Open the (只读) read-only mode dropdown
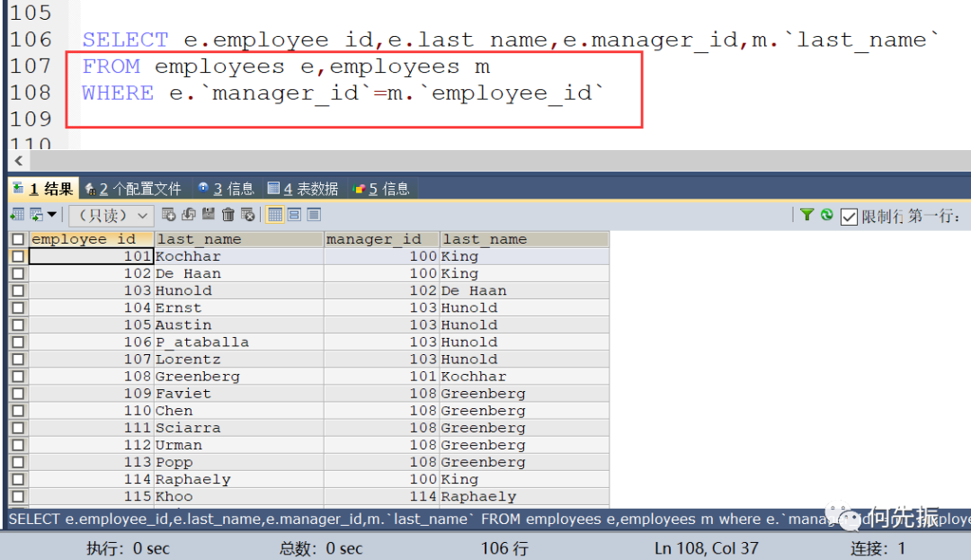The height and width of the screenshot is (560, 971). (x=111, y=216)
